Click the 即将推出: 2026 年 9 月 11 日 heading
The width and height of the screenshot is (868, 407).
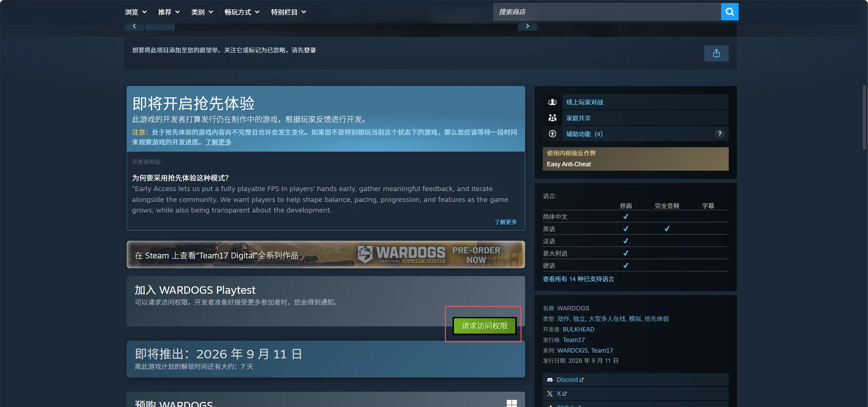point(218,354)
